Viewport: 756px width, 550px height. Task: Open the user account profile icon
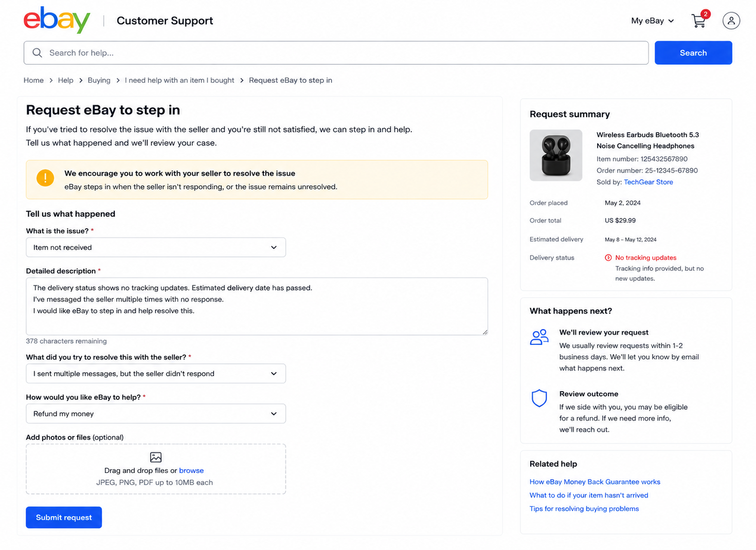(x=731, y=21)
